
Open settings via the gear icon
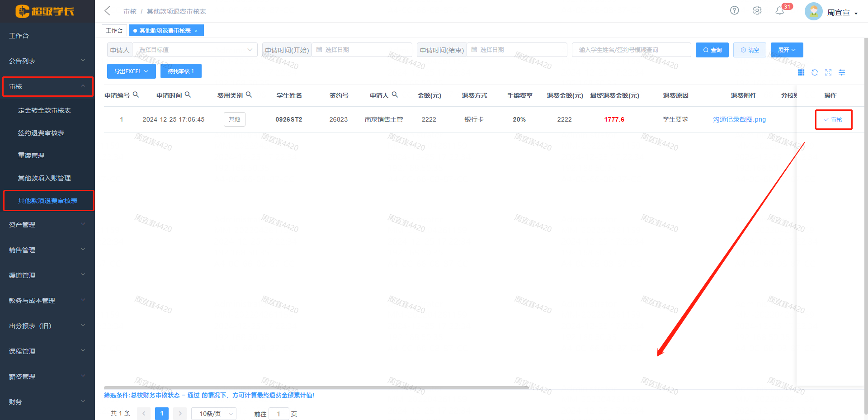[x=757, y=10]
